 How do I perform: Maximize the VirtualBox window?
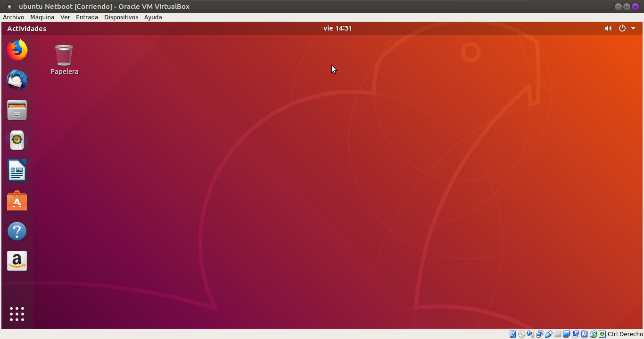coord(627,7)
